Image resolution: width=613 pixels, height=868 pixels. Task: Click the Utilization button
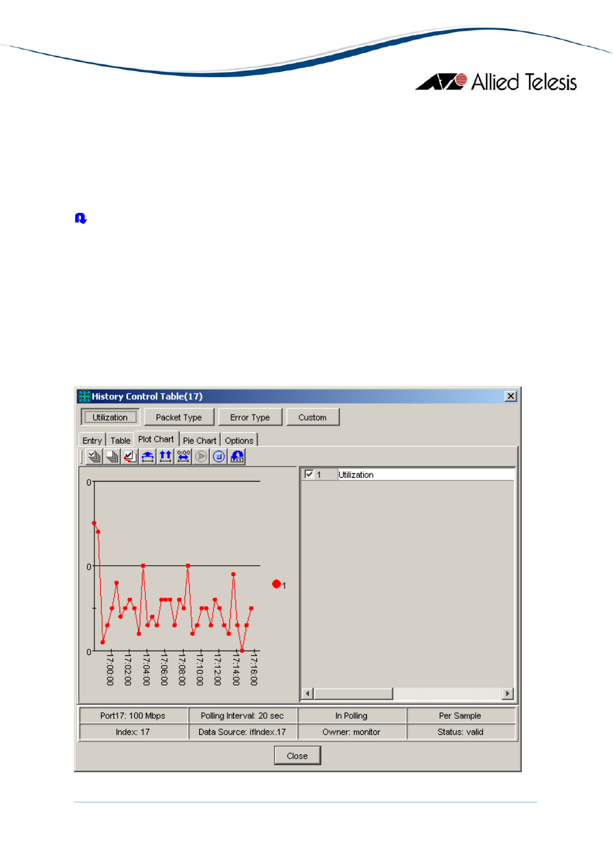tap(110, 417)
